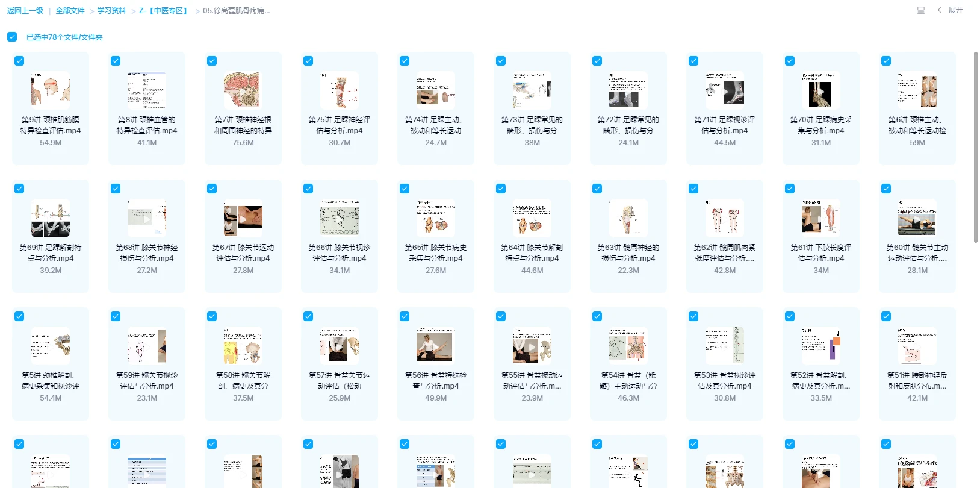Click file name 第51讲 腰部神经反射和皮肤分布
The width and height of the screenshot is (980, 488).
[917, 381]
